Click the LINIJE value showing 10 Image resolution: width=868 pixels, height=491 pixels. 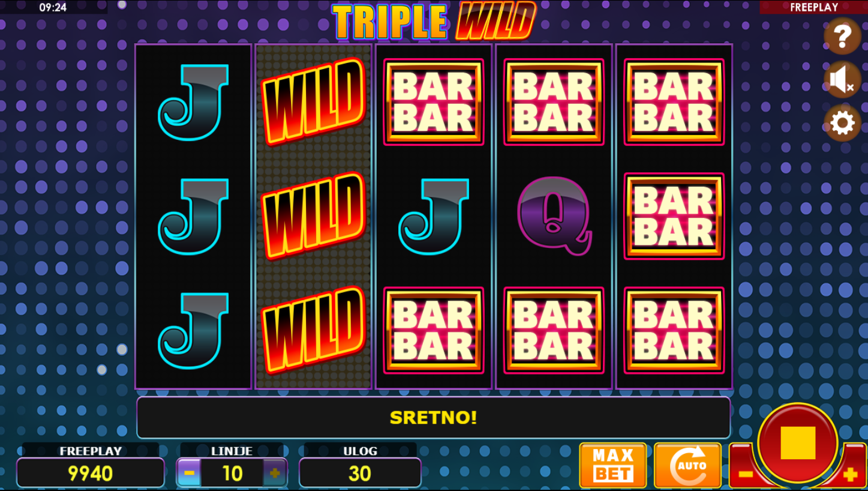point(232,473)
